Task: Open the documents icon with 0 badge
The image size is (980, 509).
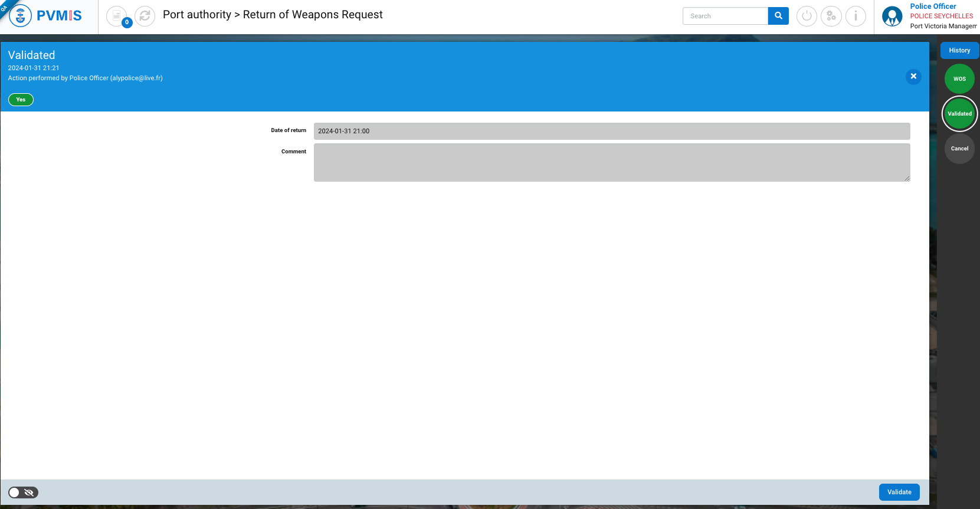Action: [117, 16]
